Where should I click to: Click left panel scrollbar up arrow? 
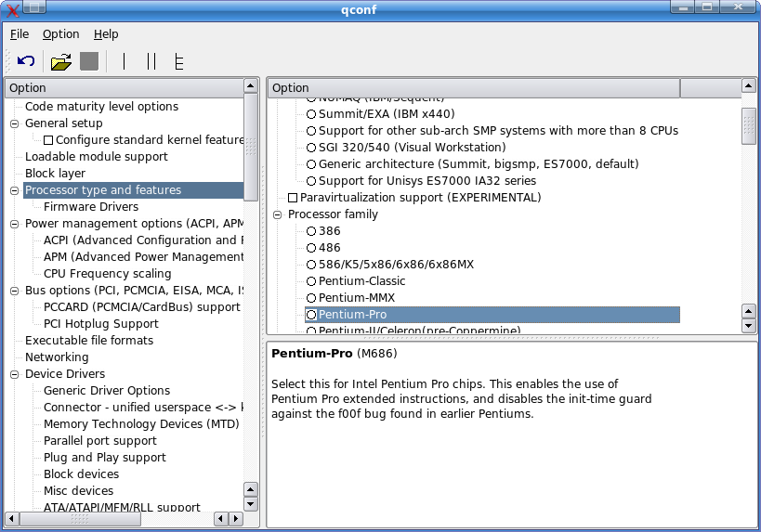251,85
